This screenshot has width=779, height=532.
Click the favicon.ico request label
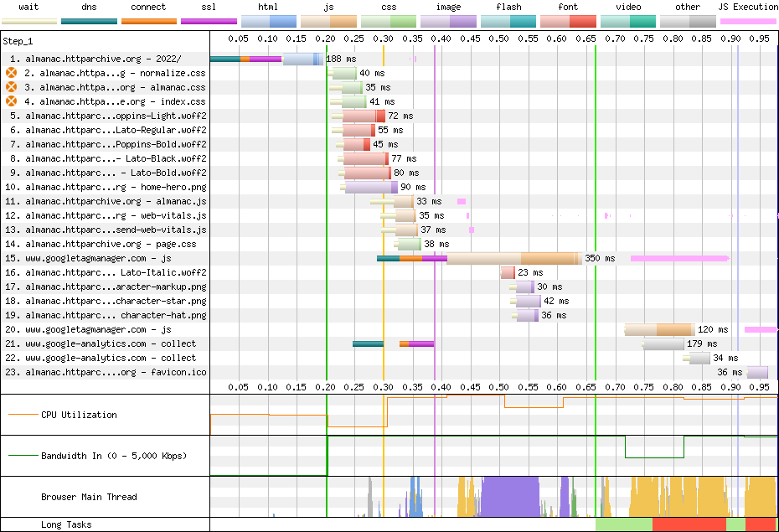point(106,372)
